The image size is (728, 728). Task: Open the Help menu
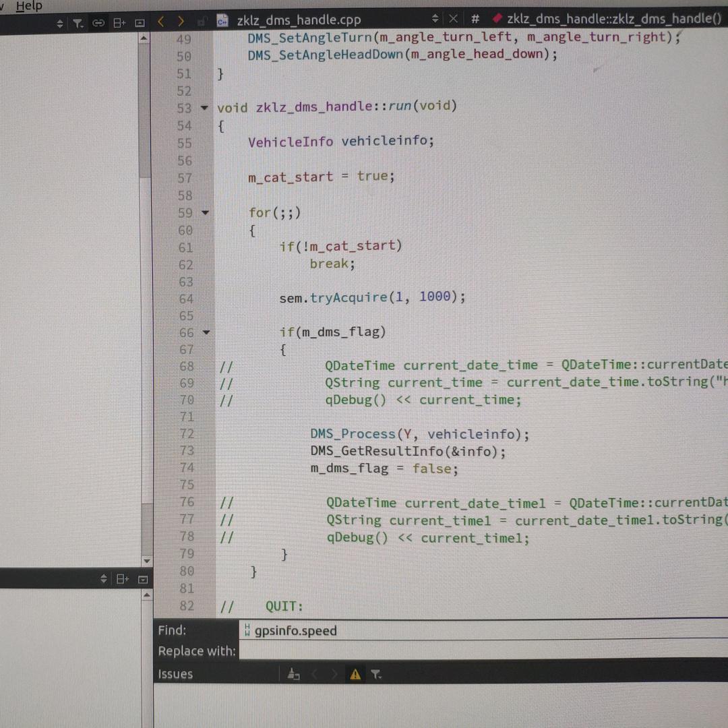point(28,6)
